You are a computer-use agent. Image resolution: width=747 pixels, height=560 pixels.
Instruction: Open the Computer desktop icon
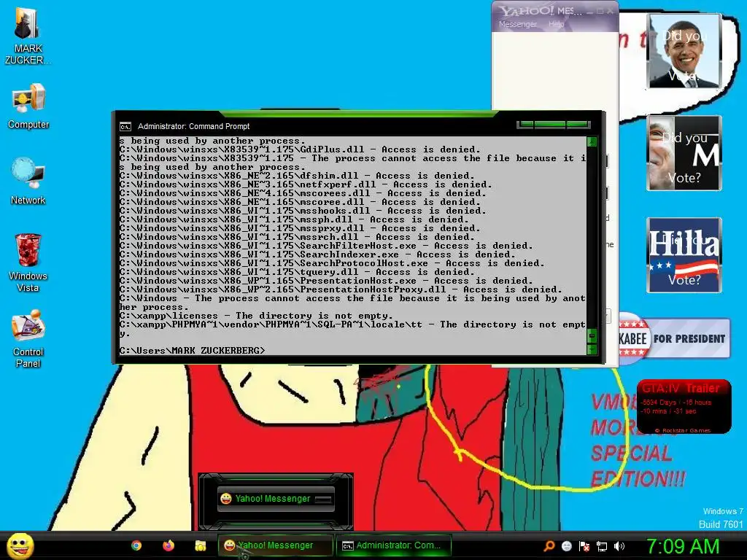pos(28,106)
